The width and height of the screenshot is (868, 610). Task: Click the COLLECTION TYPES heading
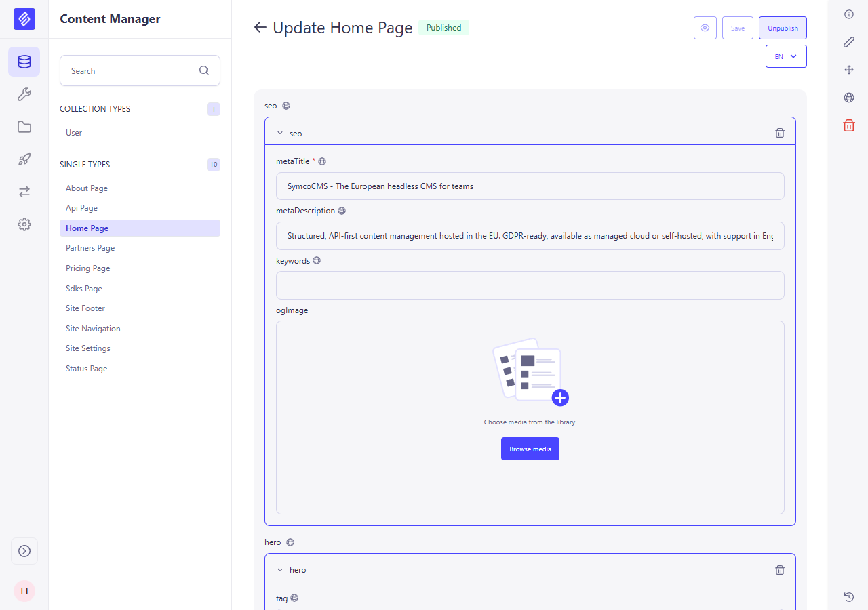point(95,109)
